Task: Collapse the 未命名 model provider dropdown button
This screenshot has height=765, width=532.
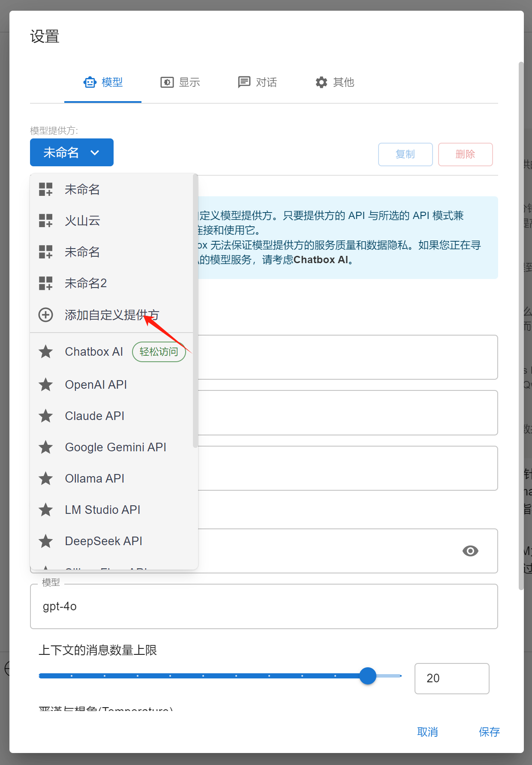Action: coord(72,152)
